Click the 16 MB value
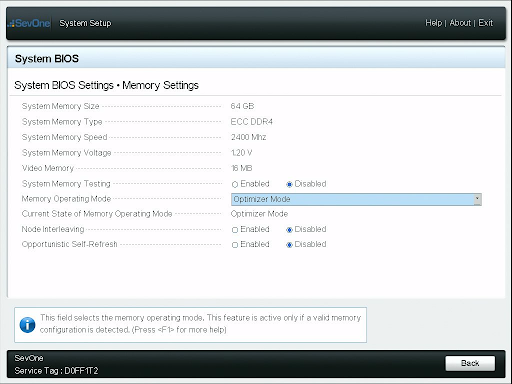Viewport: 512px width, 384px height. [241, 168]
